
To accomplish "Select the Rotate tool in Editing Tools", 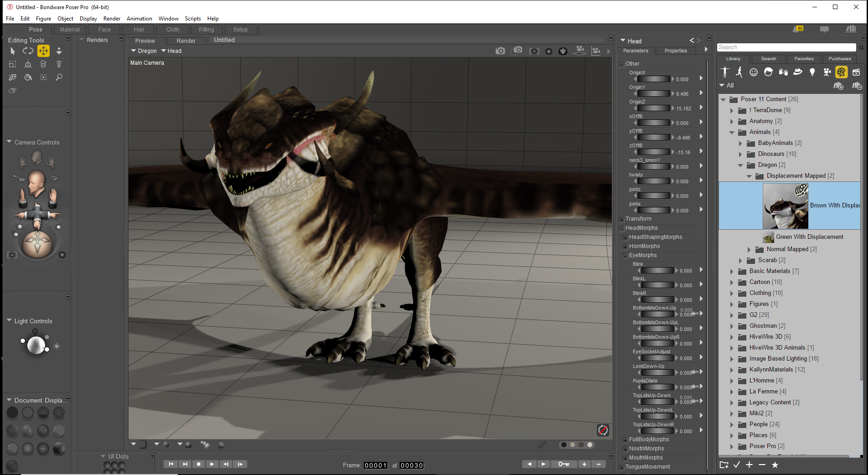I will [x=28, y=51].
